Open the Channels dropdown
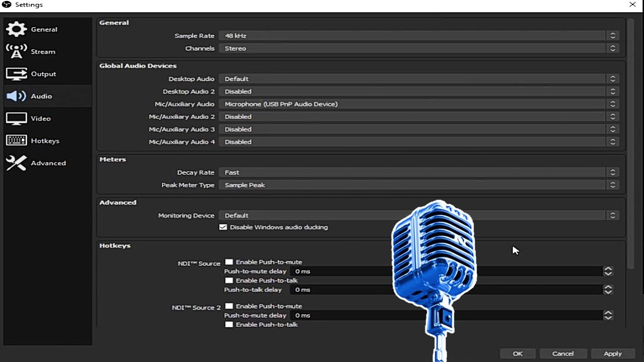 tap(419, 48)
